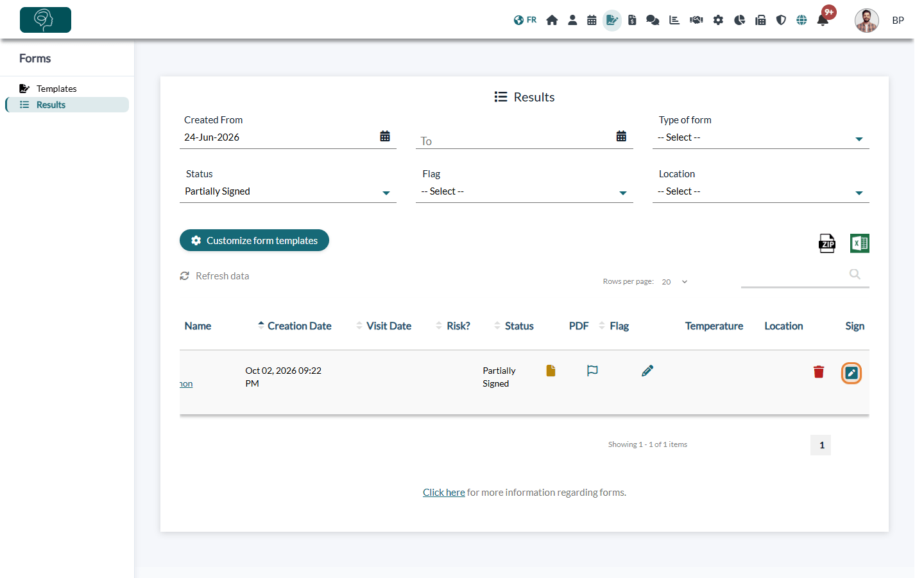
Task: Sort by Visit Date column
Action: pyautogui.click(x=384, y=326)
